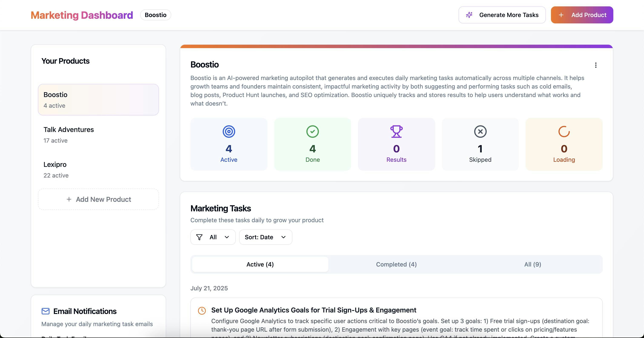The width and height of the screenshot is (644, 338).
Task: Click the sparkle icon in Generate More Tasks
Action: [x=469, y=15]
